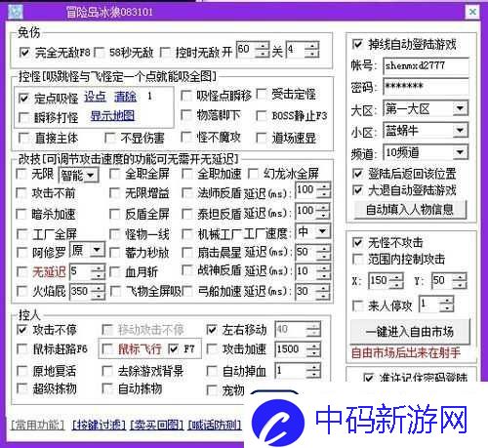The height and width of the screenshot is (448, 488).
Task: Click the 帐号 input field
Action: (426, 66)
